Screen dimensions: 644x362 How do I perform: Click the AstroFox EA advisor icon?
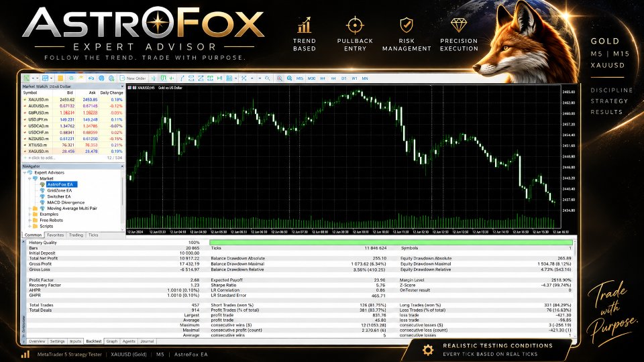[42, 185]
